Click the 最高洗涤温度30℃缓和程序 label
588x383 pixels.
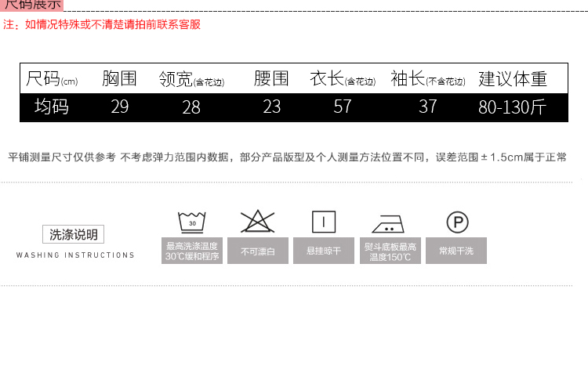(191, 251)
